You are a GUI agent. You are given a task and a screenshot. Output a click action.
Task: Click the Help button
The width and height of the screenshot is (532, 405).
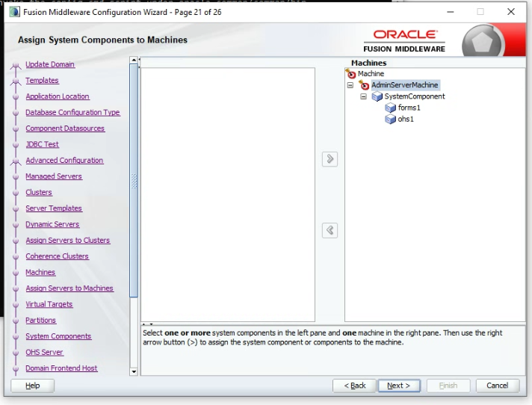33,386
